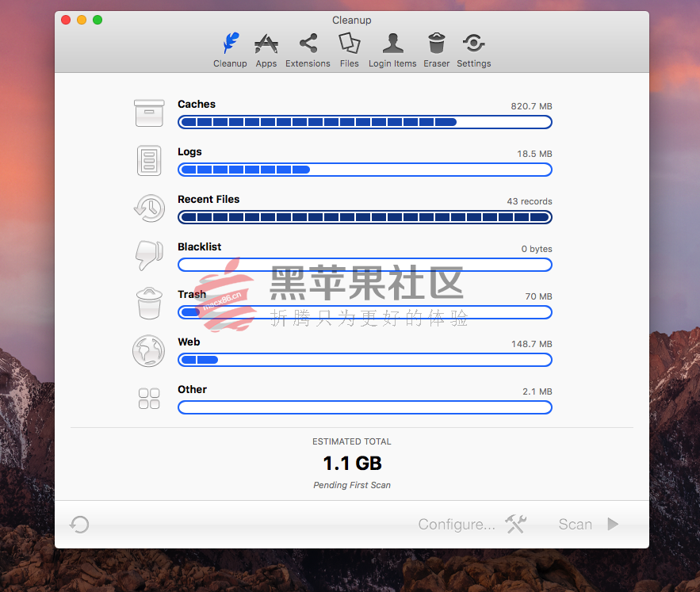Click the Blacklist empty progress bar
The image size is (700, 592).
365,265
